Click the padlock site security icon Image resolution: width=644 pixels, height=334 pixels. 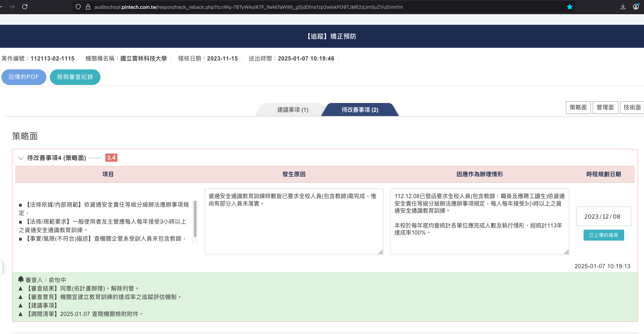(88, 7)
